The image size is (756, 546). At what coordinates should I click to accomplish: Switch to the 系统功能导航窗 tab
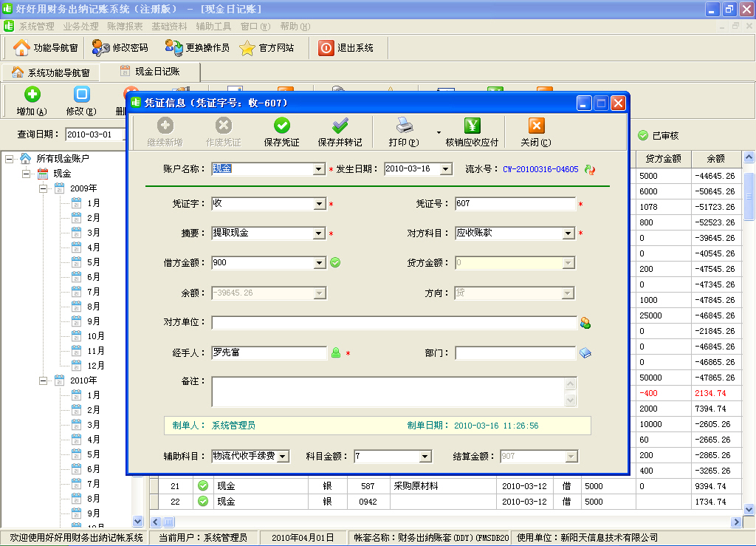[51, 72]
